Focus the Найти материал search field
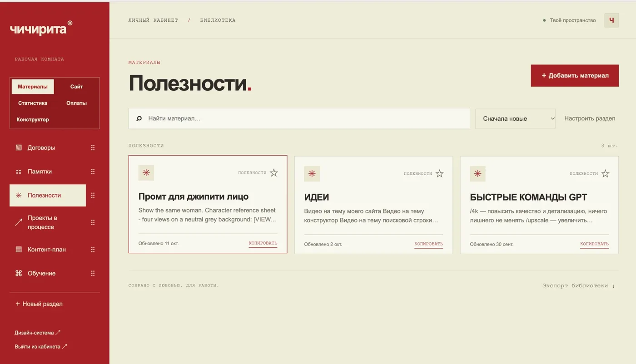636x364 pixels. click(x=299, y=118)
